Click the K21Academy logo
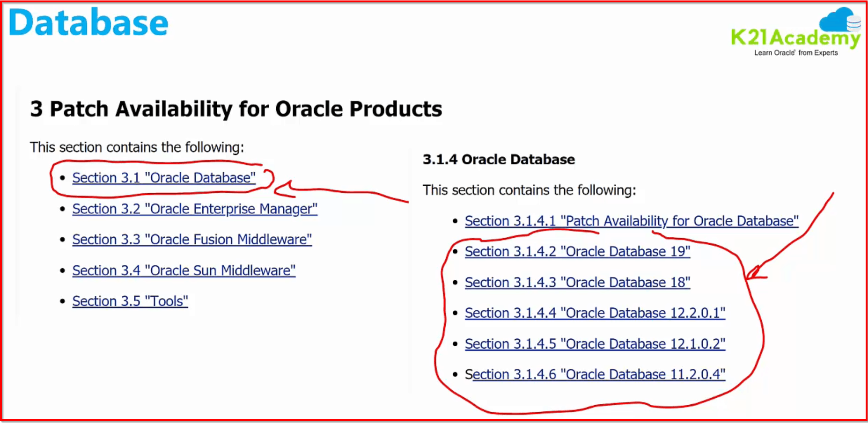The height and width of the screenshot is (423, 868). 796,32
